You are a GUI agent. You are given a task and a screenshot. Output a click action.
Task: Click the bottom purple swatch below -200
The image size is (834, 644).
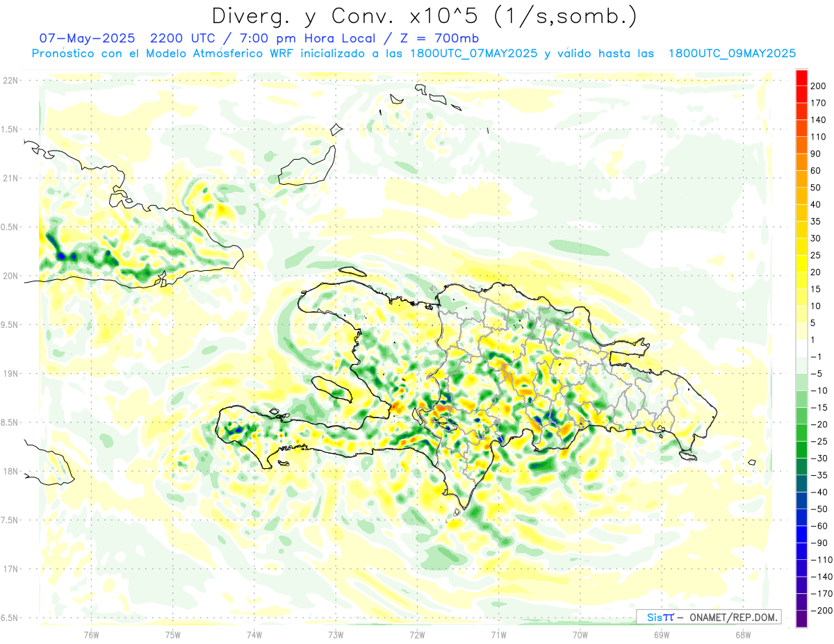801,619
